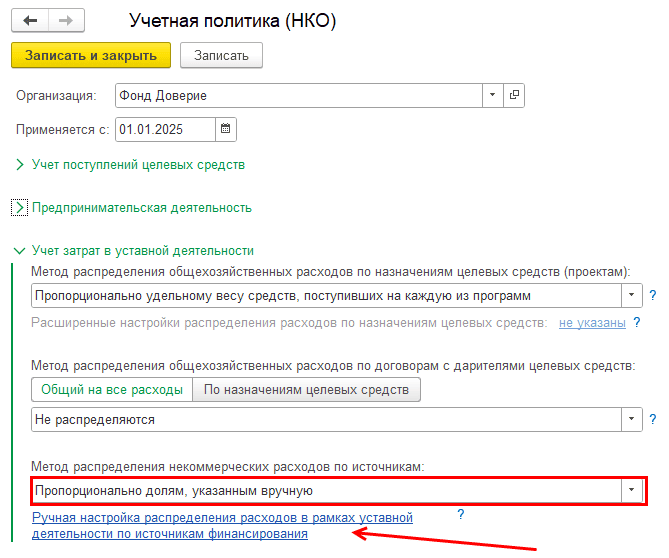The height and width of the screenshot is (558, 669).
Task: Click the forward navigation arrow
Action: point(66,20)
